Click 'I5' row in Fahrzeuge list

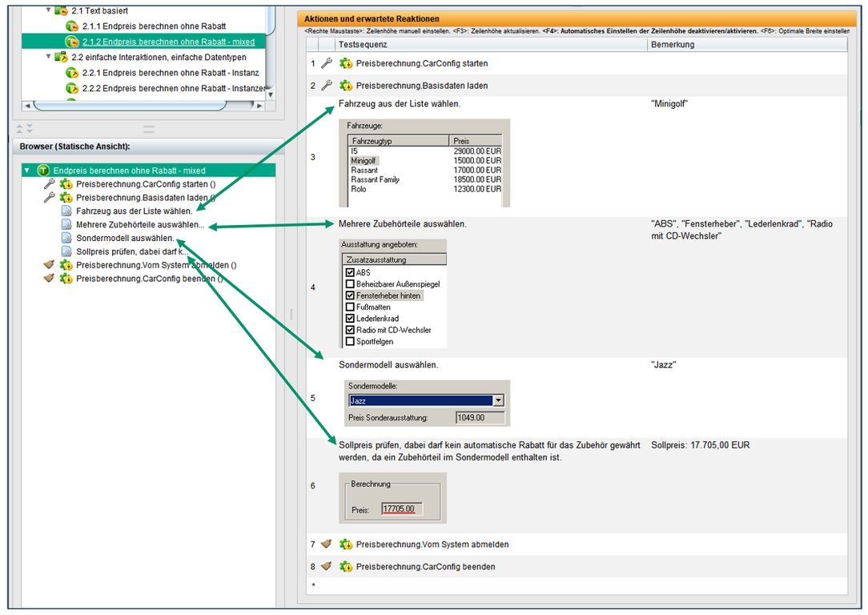click(425, 151)
